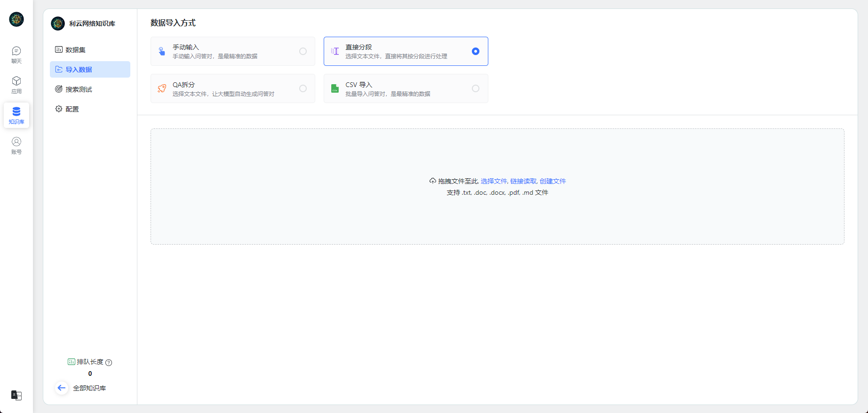Screen dimensions: 868x413
Task: Click '手动输入问答对，是最精准的数据' description
Action: 215,56
